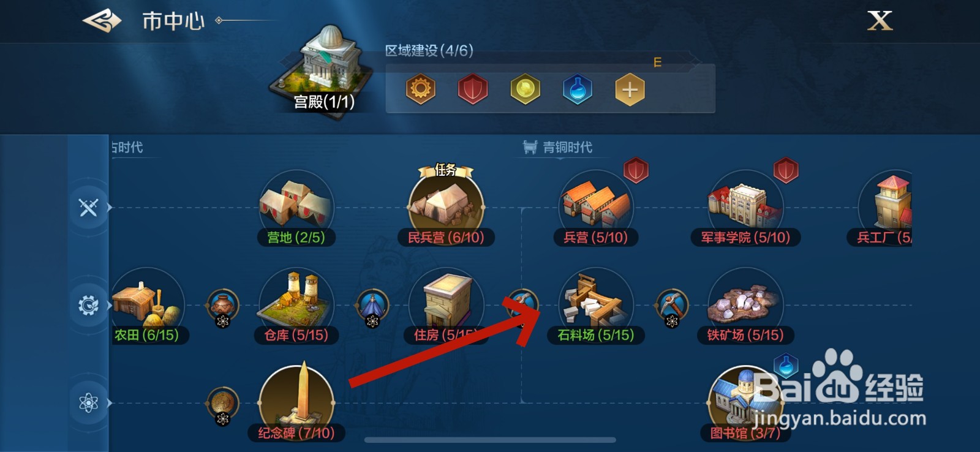Image resolution: width=980 pixels, height=452 pixels.
Task: Select the yellow coin district icon
Action: [x=526, y=89]
